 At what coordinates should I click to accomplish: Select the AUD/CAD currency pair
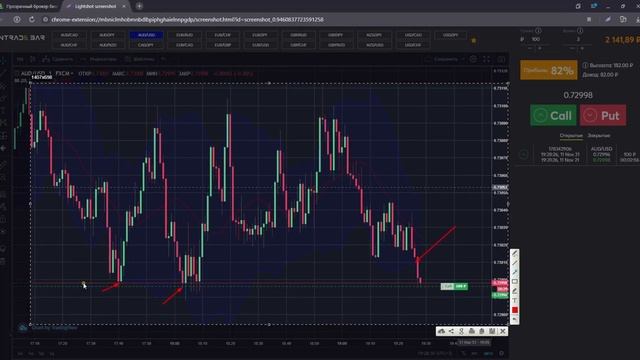[69, 35]
